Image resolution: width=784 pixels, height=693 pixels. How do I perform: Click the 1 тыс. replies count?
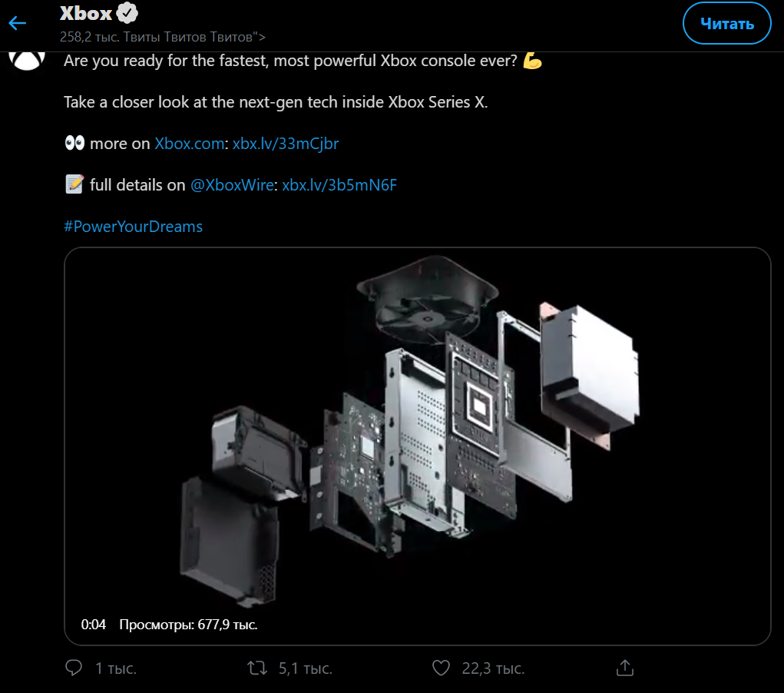pos(116,669)
